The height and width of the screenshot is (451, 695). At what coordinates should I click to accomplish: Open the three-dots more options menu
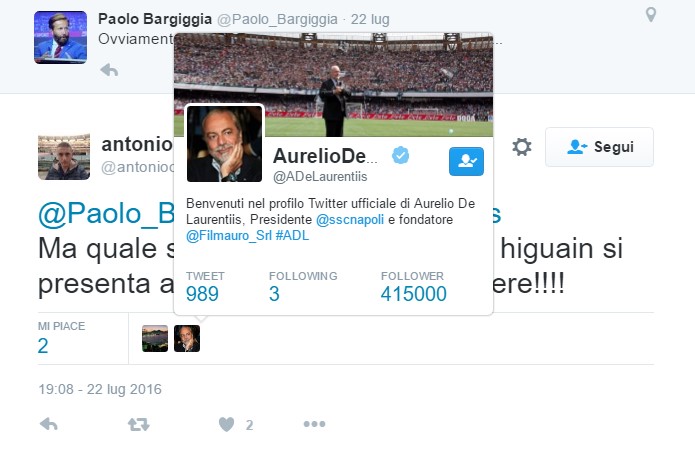[x=314, y=424]
